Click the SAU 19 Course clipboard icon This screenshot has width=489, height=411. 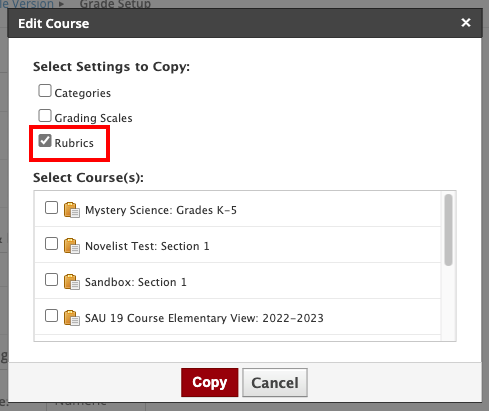coord(72,318)
